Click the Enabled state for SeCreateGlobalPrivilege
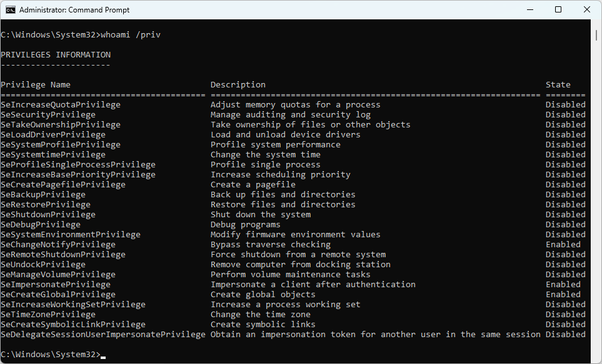602x364 pixels. (563, 295)
